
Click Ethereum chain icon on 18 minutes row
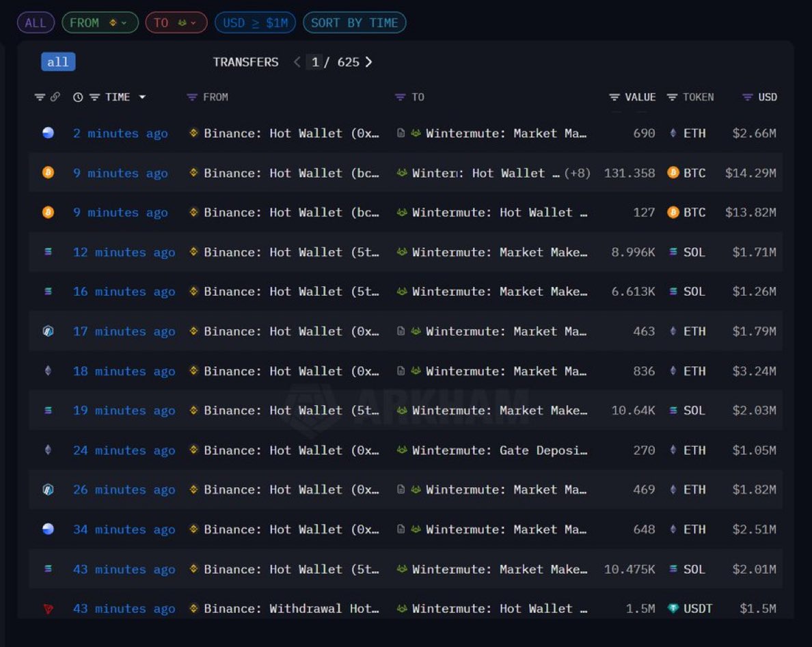[48, 370]
